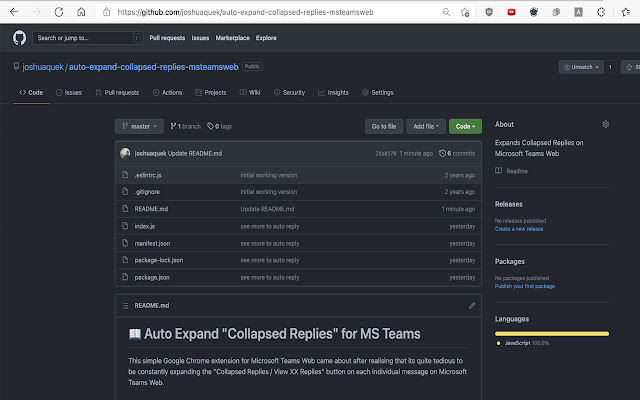
Task: Open the green Code dropdown
Action: click(465, 126)
